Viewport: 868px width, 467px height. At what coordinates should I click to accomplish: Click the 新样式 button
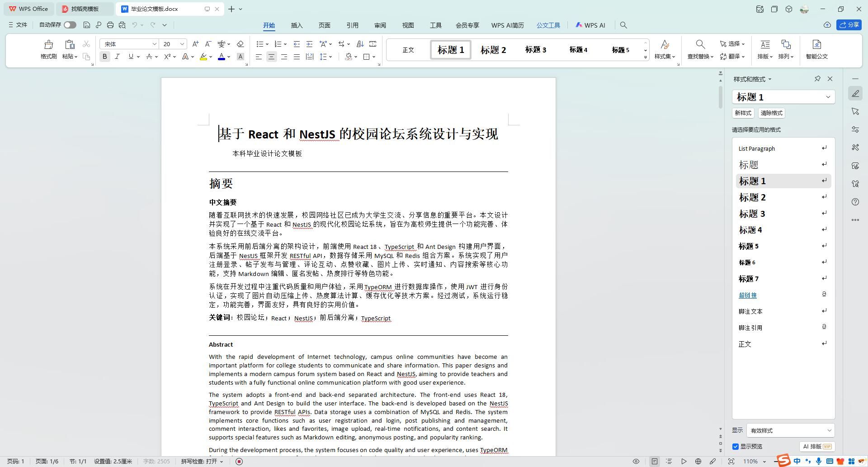pyautogui.click(x=743, y=113)
